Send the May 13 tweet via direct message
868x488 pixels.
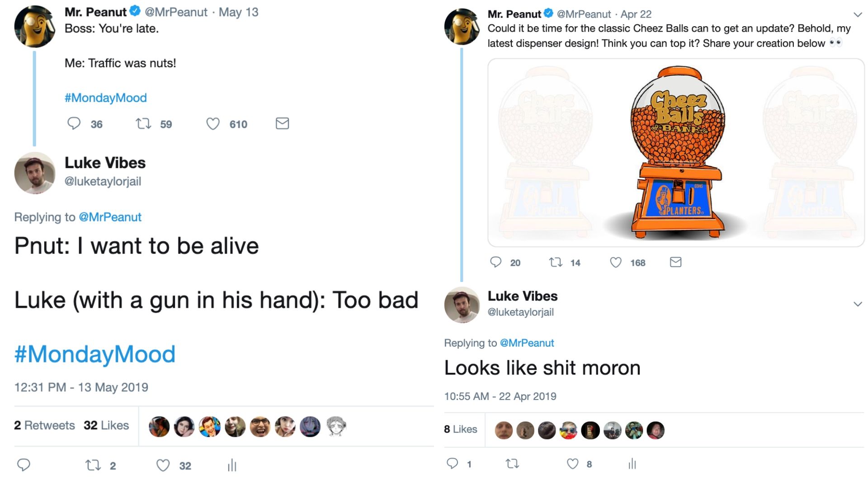(282, 123)
